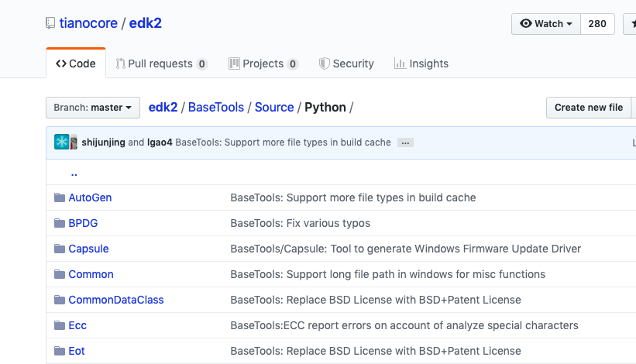The image size is (636, 364).
Task: Open the edk2 repository title link
Action: click(x=145, y=23)
